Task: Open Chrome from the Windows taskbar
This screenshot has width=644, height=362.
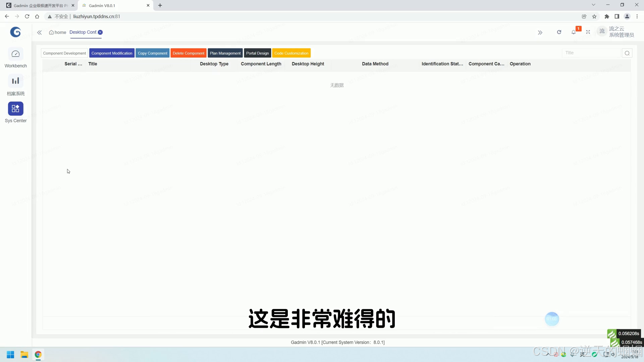Action: (38, 355)
